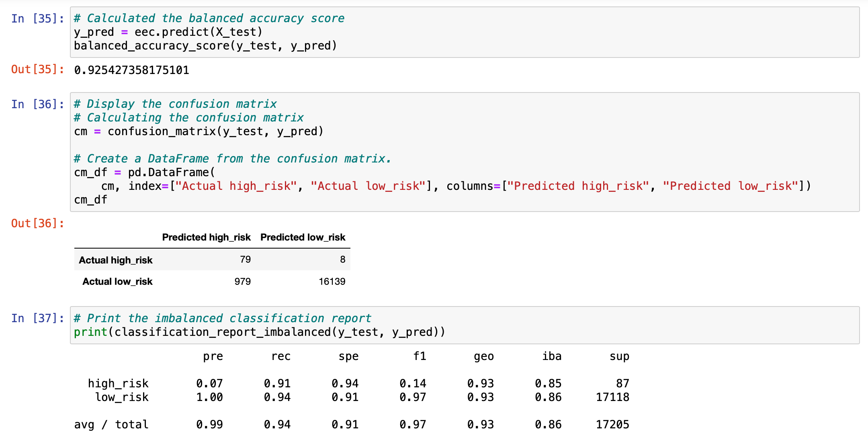
Task: Click the cell with value 16139
Action: tap(332, 282)
